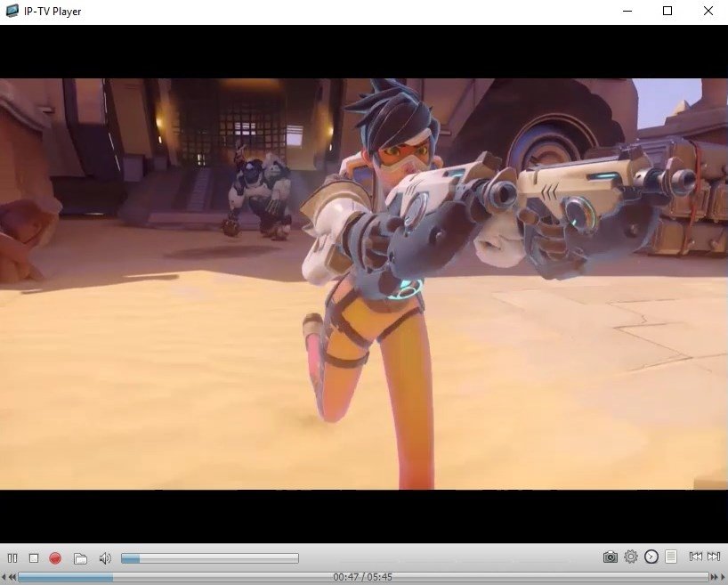
Task: Click the double-arrow fast forward button
Action: pyautogui.click(x=715, y=577)
